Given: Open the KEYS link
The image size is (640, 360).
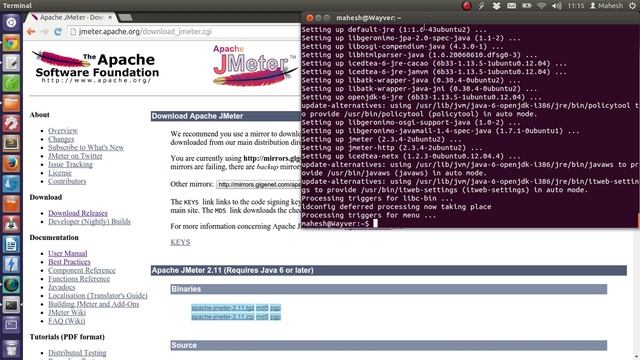Looking at the screenshot, I should coord(180,242).
